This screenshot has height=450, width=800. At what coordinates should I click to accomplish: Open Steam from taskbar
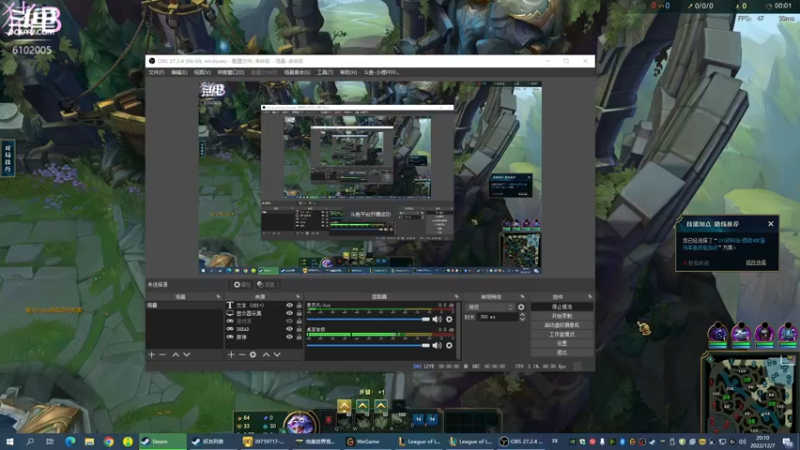click(163, 441)
